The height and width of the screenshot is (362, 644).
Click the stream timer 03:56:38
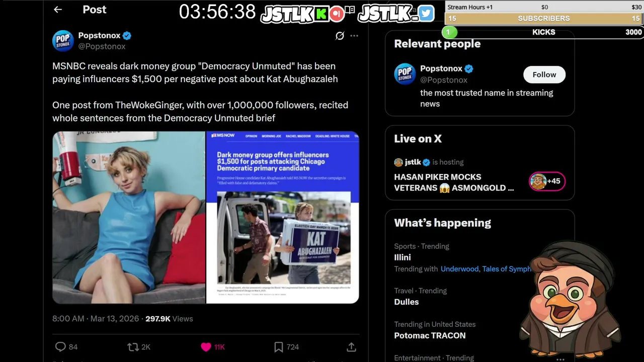click(x=217, y=12)
